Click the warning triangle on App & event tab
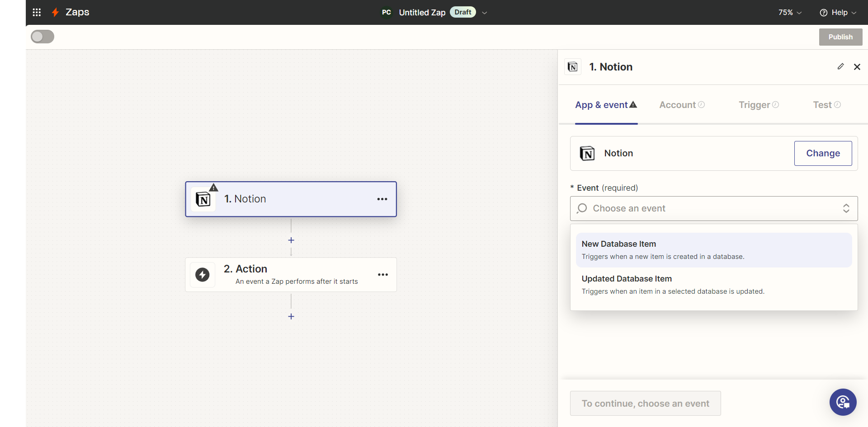Viewport: 868px width, 427px height. (633, 104)
